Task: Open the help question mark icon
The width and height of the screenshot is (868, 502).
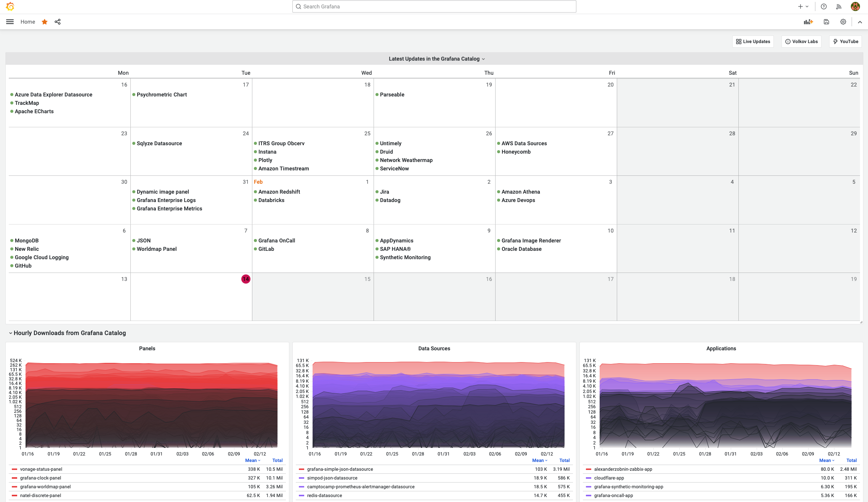Action: click(x=824, y=6)
